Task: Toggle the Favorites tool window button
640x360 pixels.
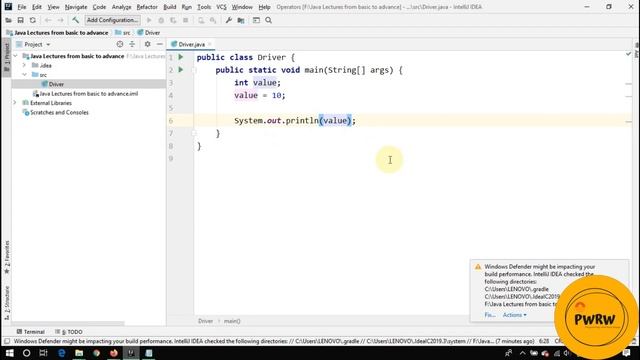Action: [x=7, y=257]
